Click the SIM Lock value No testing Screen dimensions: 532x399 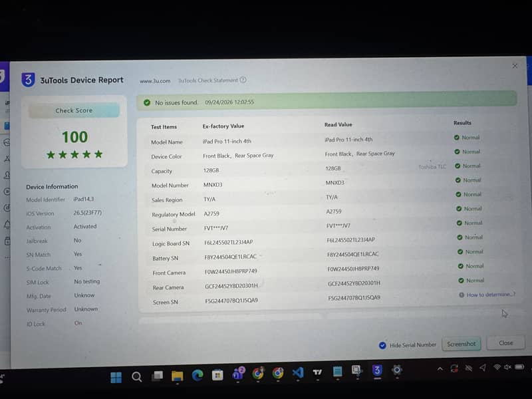[x=87, y=281]
